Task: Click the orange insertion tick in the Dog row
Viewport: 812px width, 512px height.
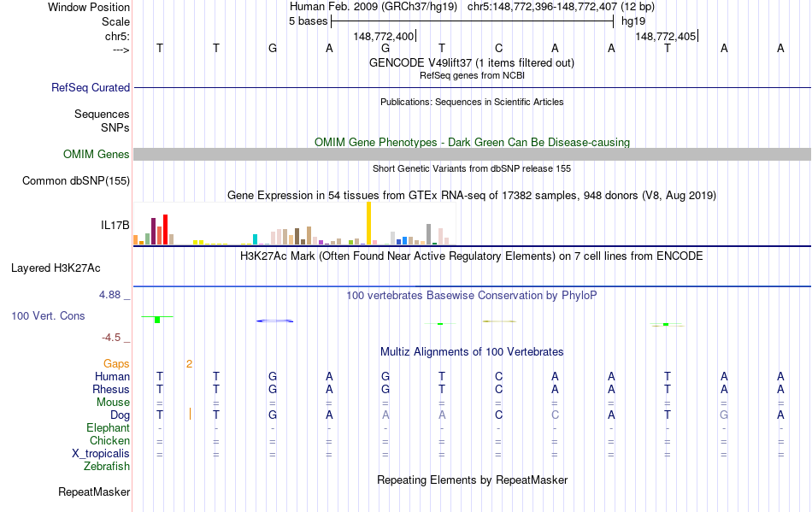Action: click(190, 415)
